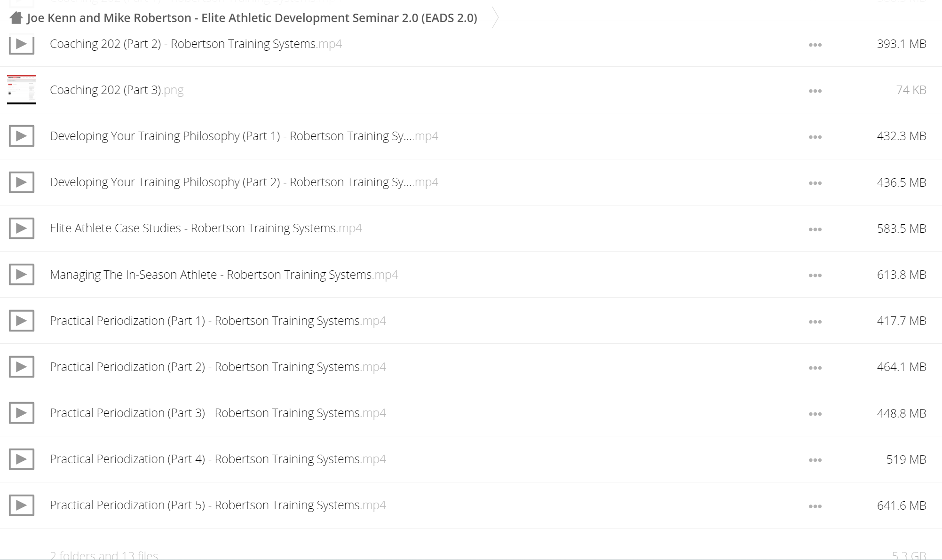
Task: Click the 432.3 MB size value
Action: [902, 136]
